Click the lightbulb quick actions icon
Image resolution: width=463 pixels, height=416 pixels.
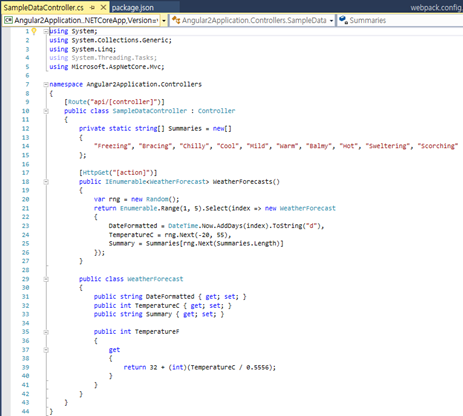pyautogui.click(x=34, y=31)
